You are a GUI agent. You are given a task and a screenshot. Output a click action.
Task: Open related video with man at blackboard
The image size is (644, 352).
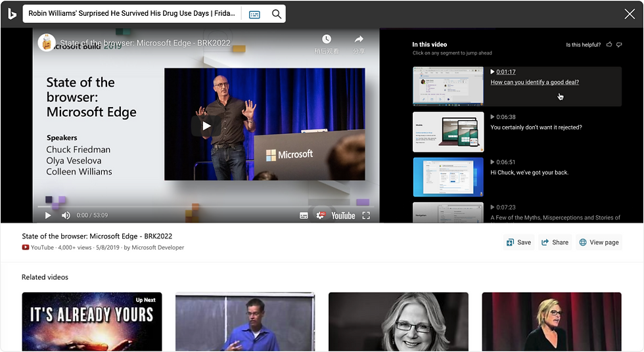245,322
